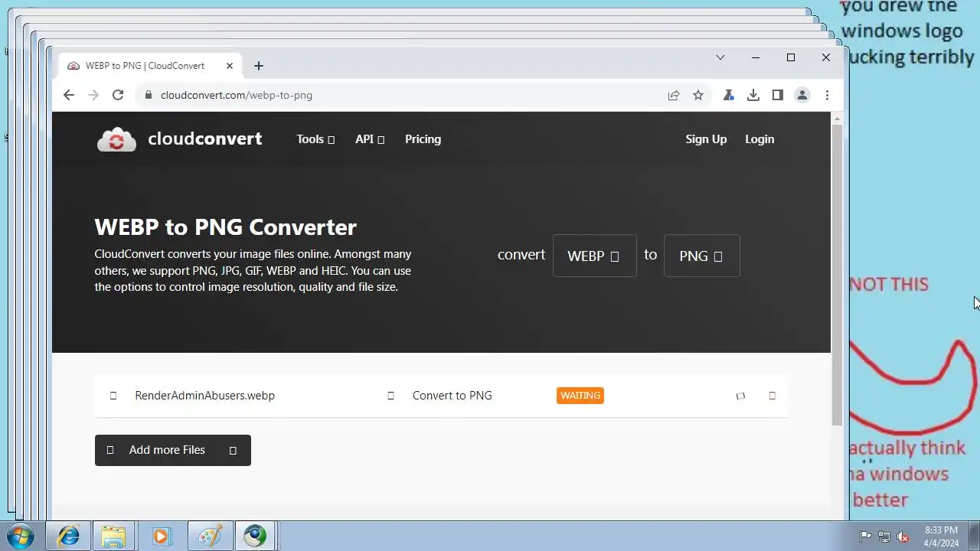
Task: Open the Chrome profile avatar
Action: coord(802,95)
